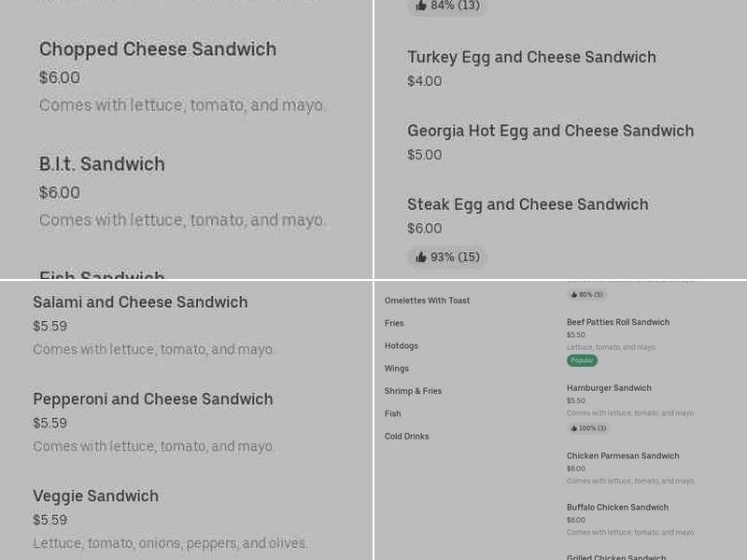Viewport: 747px width, 560px height.
Task: Open the Cold Drinks menu section
Action: point(407,436)
